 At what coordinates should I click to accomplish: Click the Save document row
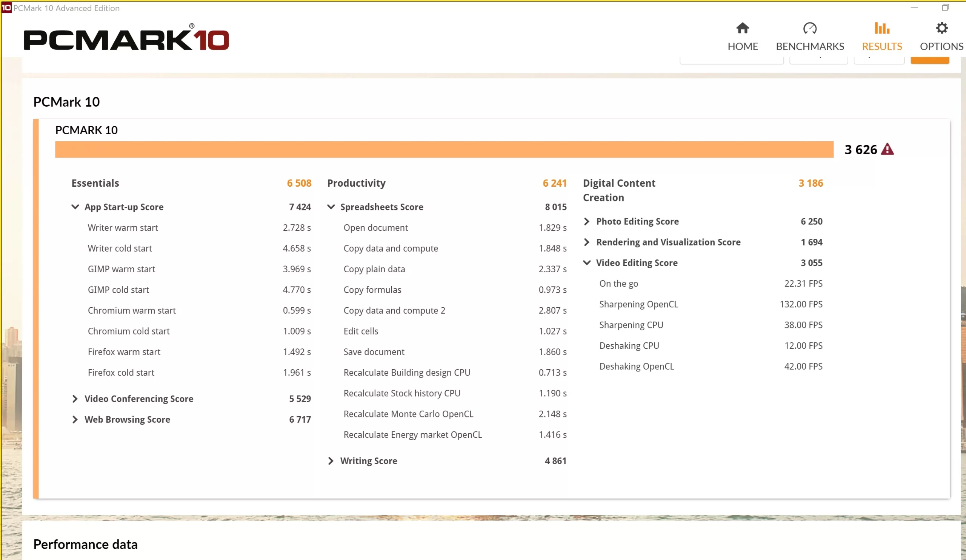tap(455, 351)
